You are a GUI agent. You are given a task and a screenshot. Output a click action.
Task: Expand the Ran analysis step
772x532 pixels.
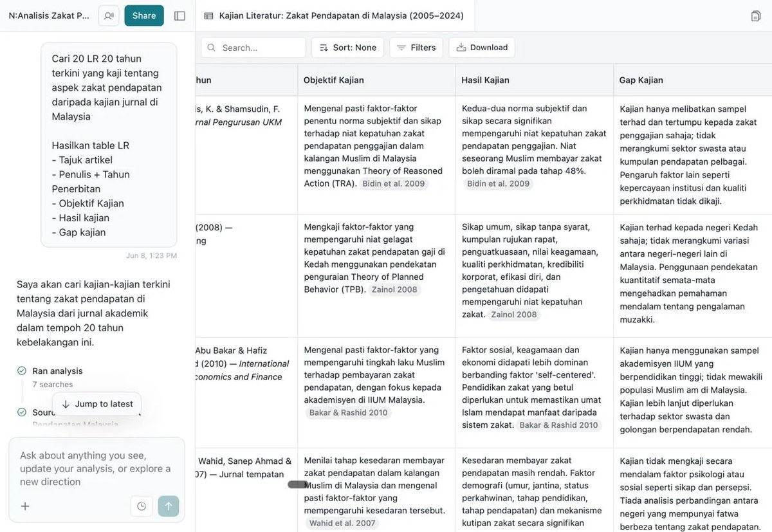coord(57,371)
